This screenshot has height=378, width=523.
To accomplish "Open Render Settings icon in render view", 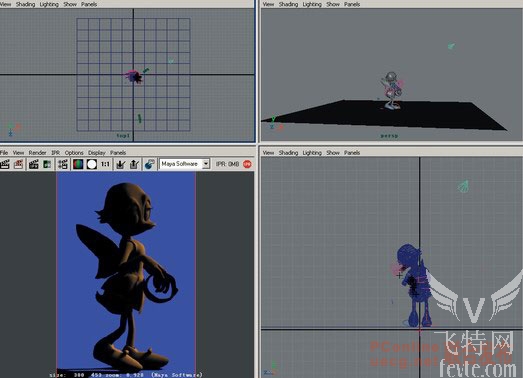I will click(x=63, y=164).
